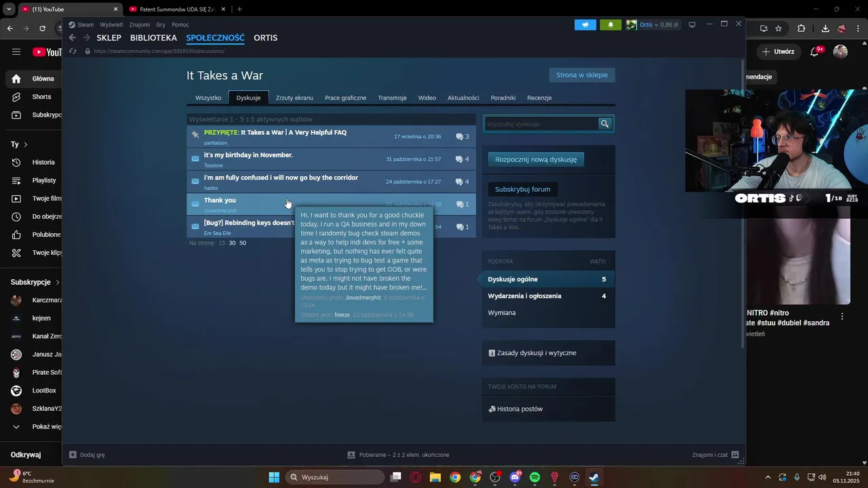Select the Recenzje tab
Screen dimensions: 868x488
point(539,98)
